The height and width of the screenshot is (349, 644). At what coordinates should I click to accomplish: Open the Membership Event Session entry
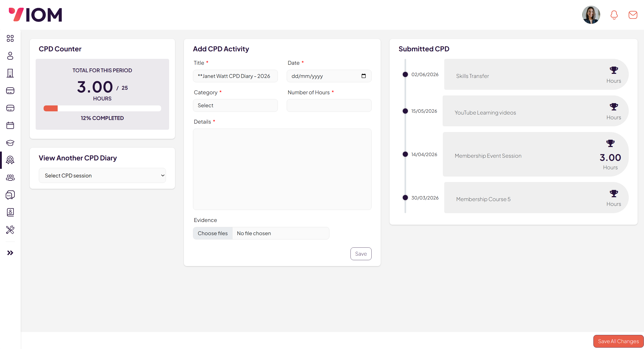coord(535,154)
